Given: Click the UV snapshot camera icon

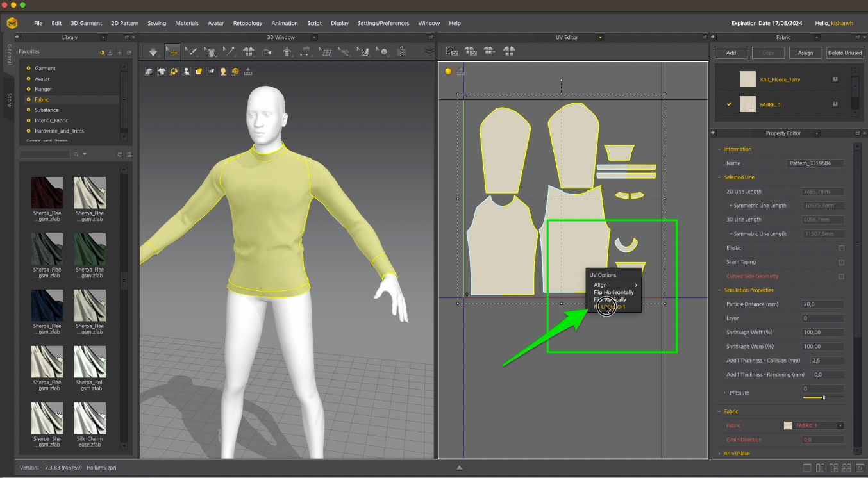Looking at the screenshot, I should pos(451,51).
